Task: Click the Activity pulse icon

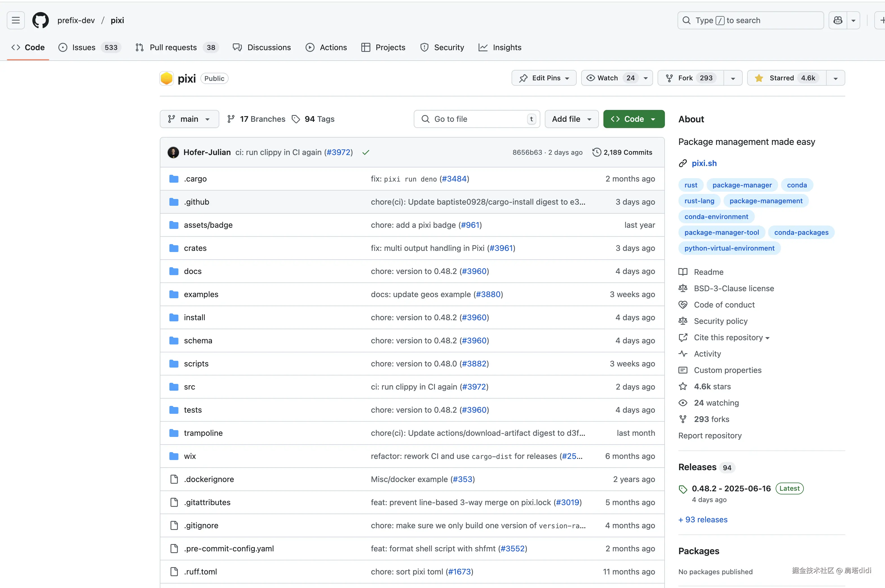Action: tap(683, 354)
